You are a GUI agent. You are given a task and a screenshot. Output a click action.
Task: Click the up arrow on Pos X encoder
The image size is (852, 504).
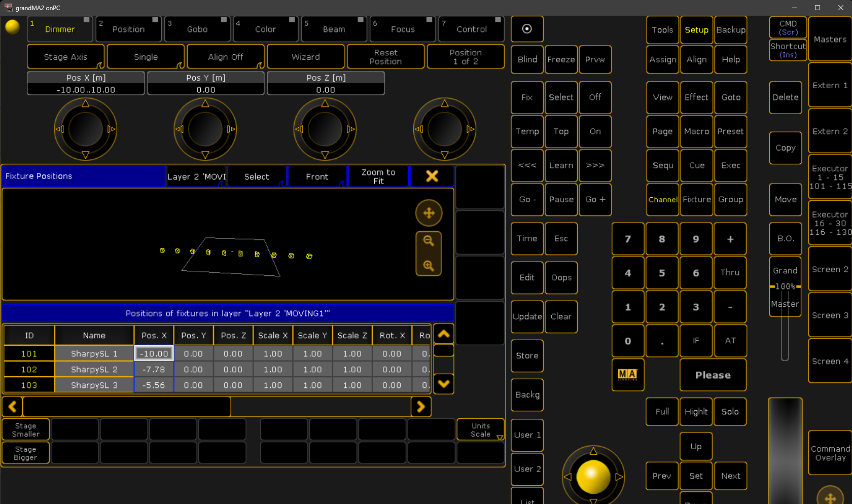coord(86,103)
